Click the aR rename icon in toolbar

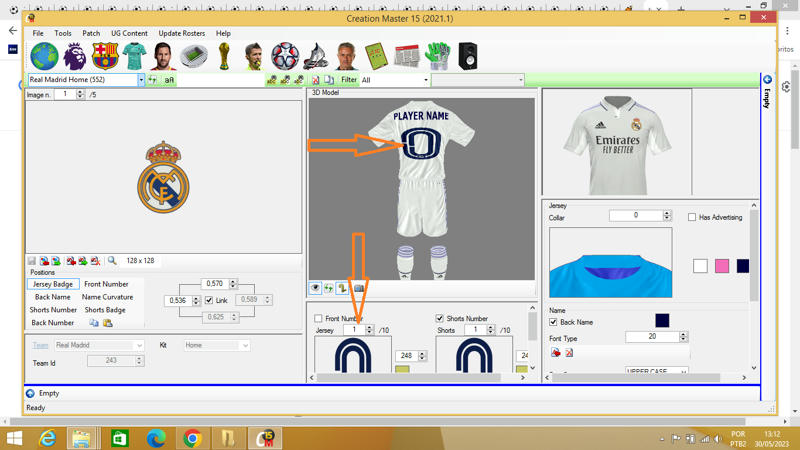(169, 80)
